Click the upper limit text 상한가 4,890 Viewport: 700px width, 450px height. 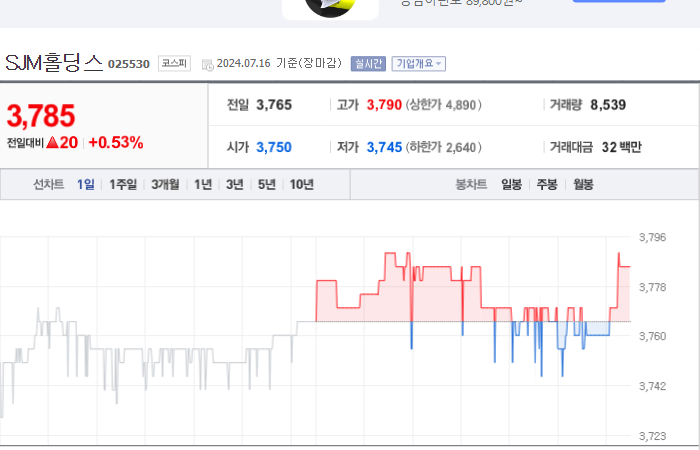tap(444, 105)
